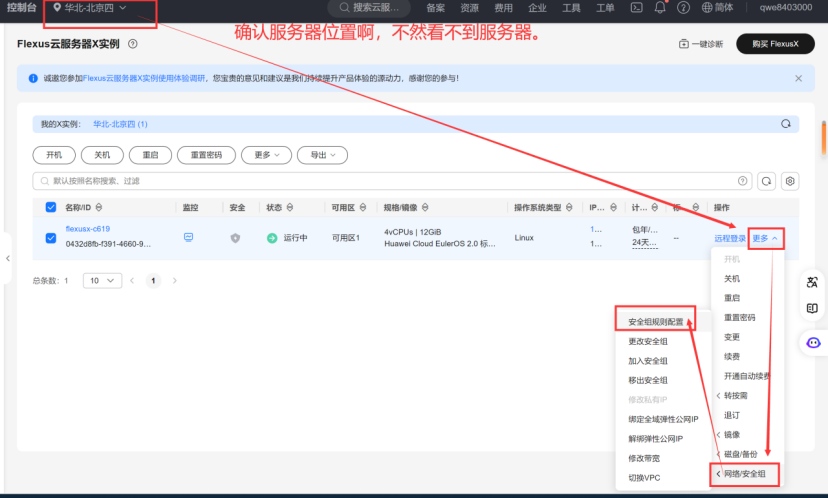The height and width of the screenshot is (498, 828).
Task: Click the cloud service search box
Action: pyautogui.click(x=369, y=7)
